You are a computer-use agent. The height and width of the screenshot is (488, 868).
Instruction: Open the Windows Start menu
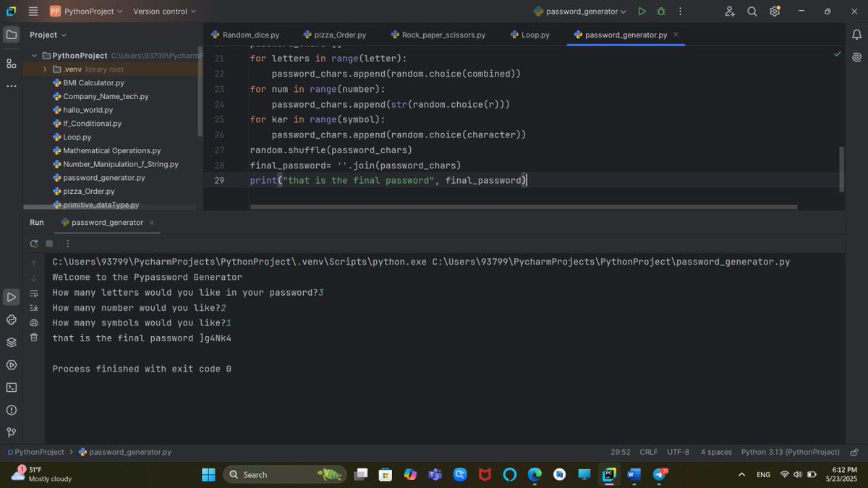click(x=208, y=474)
